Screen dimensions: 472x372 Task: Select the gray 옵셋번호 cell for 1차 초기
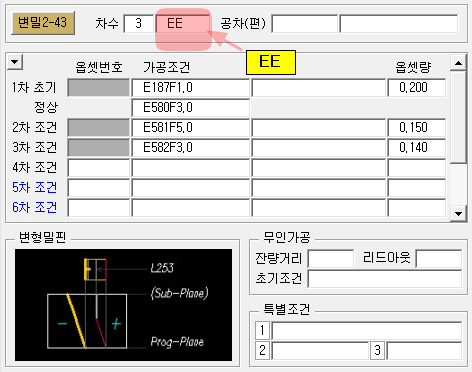pos(98,88)
